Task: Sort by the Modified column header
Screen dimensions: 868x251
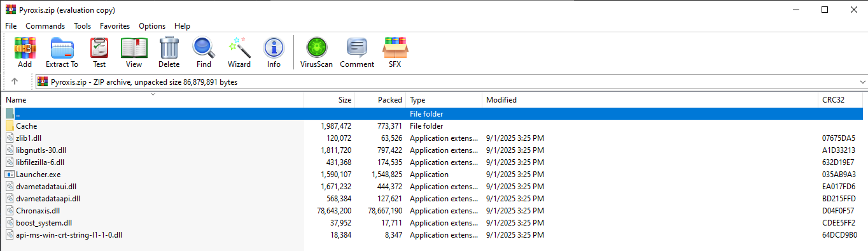Action: [650, 100]
